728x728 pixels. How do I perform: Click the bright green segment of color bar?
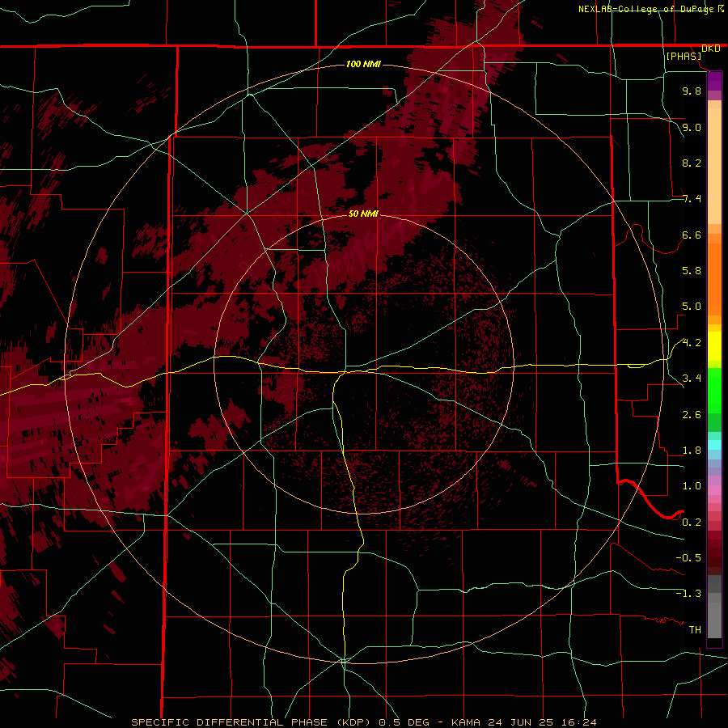(x=714, y=391)
